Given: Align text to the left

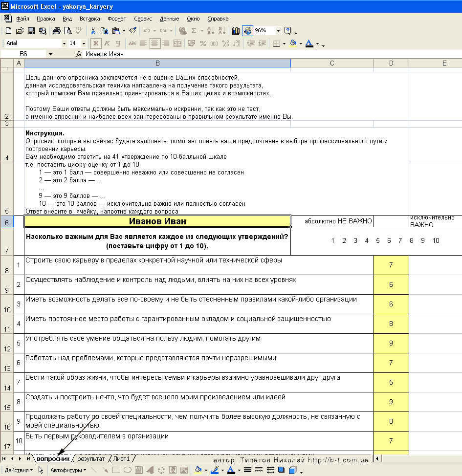Looking at the screenshot, I should coord(143,43).
